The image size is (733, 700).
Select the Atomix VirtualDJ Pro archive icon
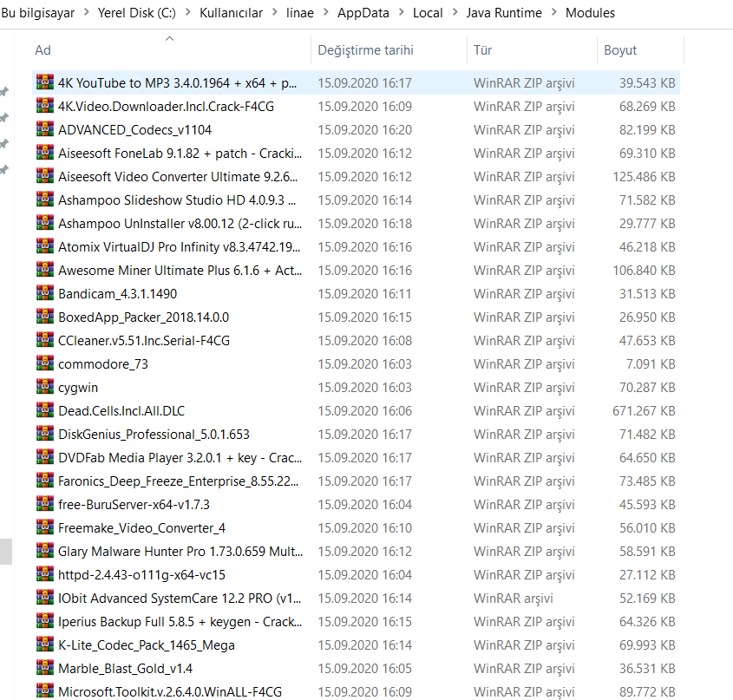45,246
